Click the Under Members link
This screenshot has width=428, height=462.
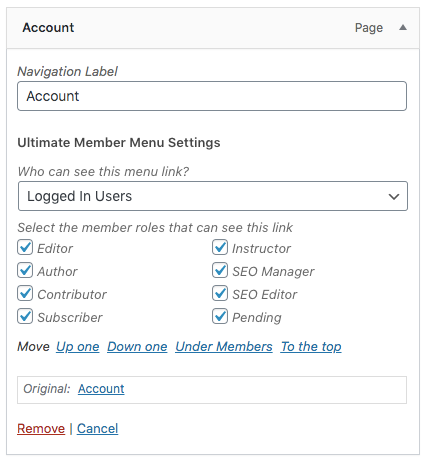pos(224,347)
